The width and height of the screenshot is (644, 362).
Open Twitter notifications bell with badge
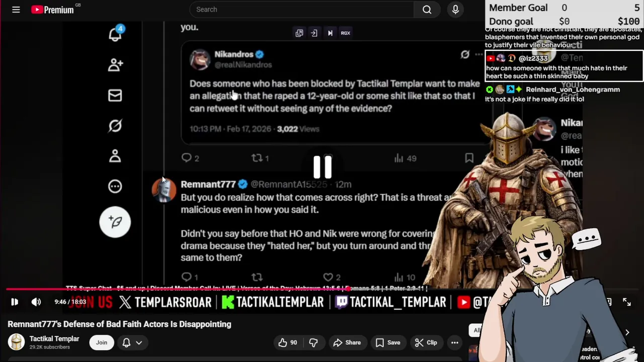[x=115, y=34]
